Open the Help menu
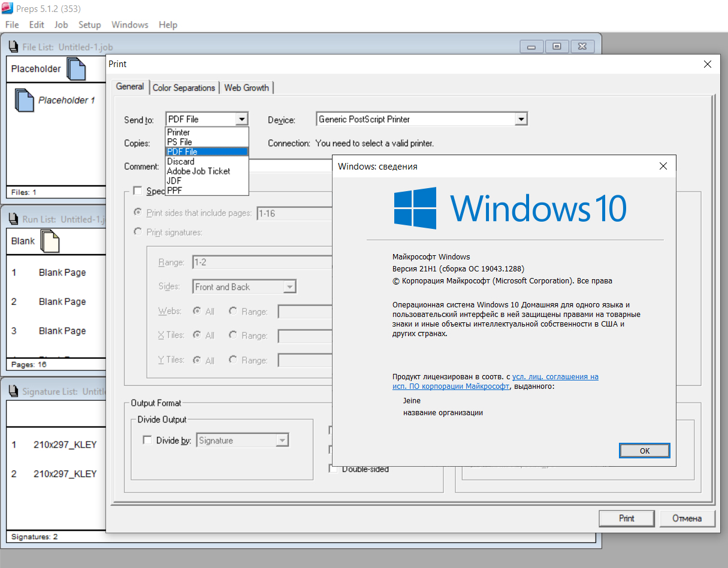Image resolution: width=728 pixels, height=568 pixels. pyautogui.click(x=168, y=25)
